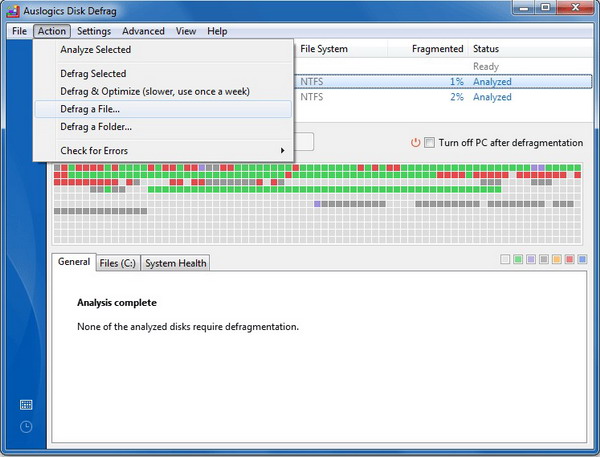Expand the Check for Errors submenu
Image resolution: width=600 pixels, height=457 pixels.
tap(163, 150)
